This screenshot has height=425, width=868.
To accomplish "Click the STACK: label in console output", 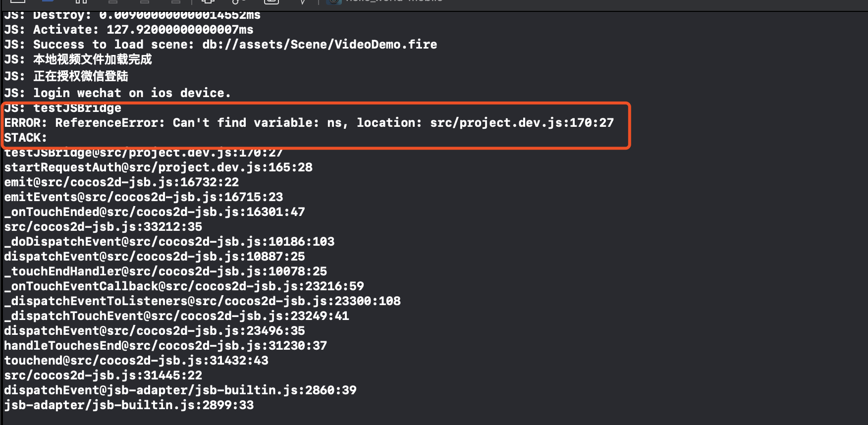I will tap(25, 138).
